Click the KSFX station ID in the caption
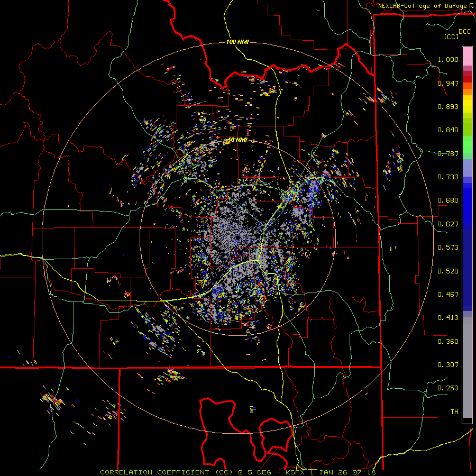Viewport: 476px width, 476px height. point(296,472)
